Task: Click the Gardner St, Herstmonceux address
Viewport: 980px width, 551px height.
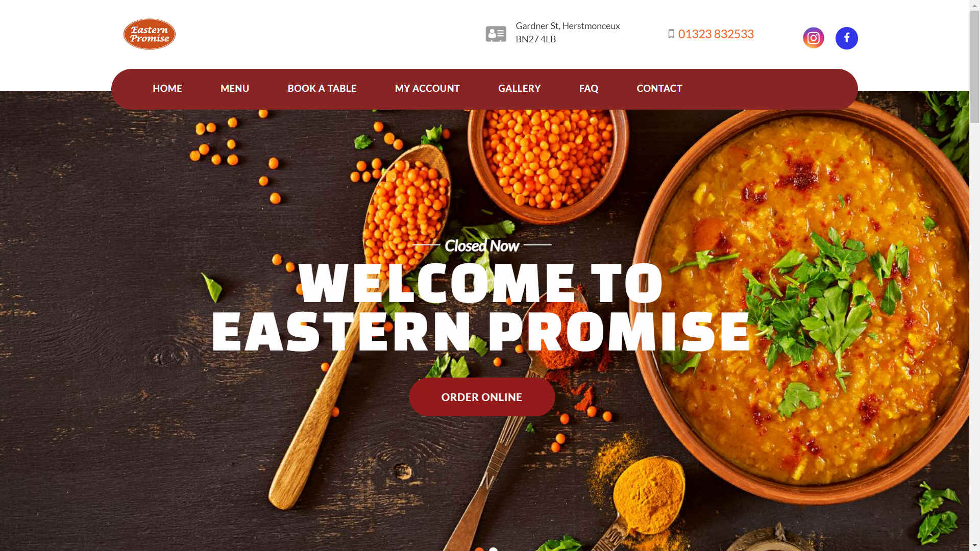Action: click(568, 33)
